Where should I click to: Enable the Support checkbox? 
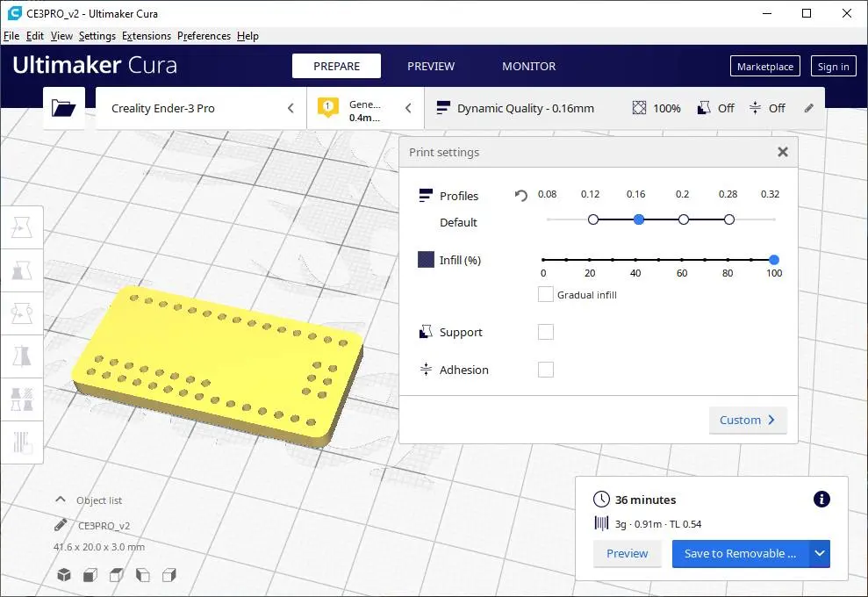pyautogui.click(x=545, y=332)
